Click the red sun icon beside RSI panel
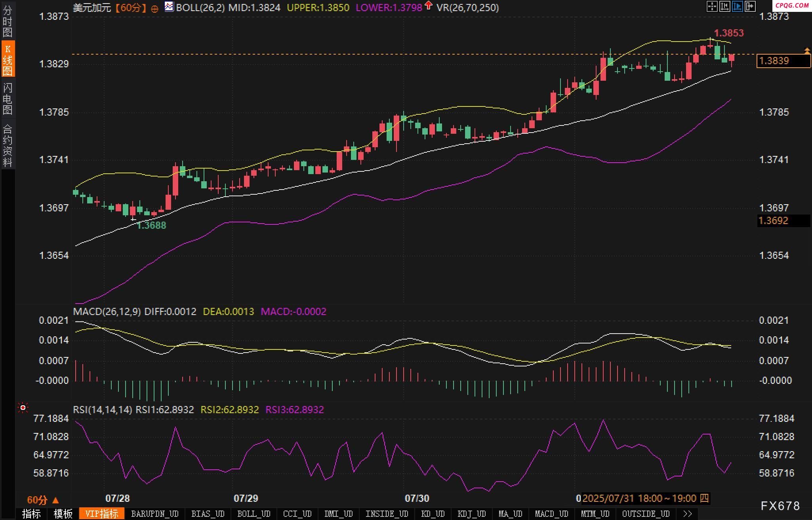The image size is (812, 520). 23,408
